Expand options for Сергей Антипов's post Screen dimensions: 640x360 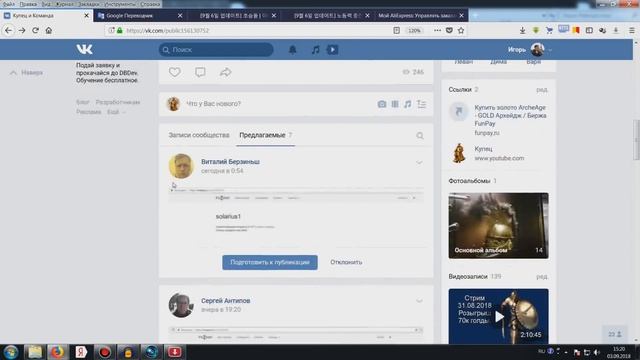click(x=419, y=301)
